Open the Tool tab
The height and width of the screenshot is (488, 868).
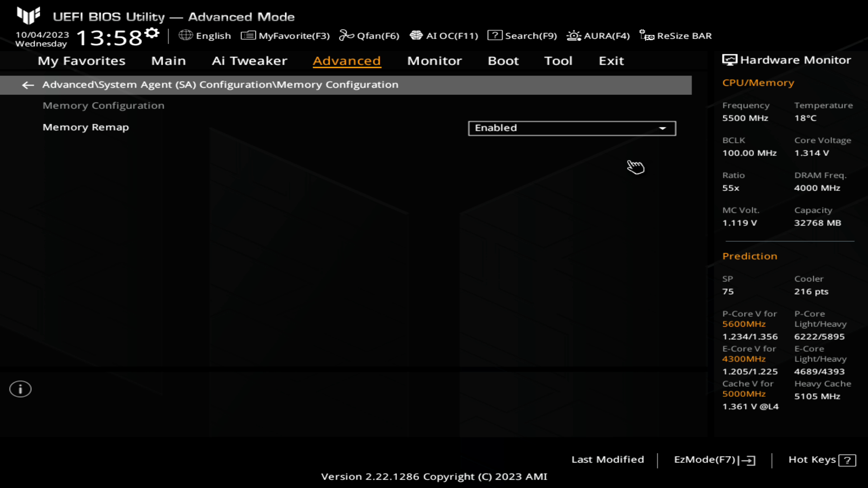click(x=558, y=61)
